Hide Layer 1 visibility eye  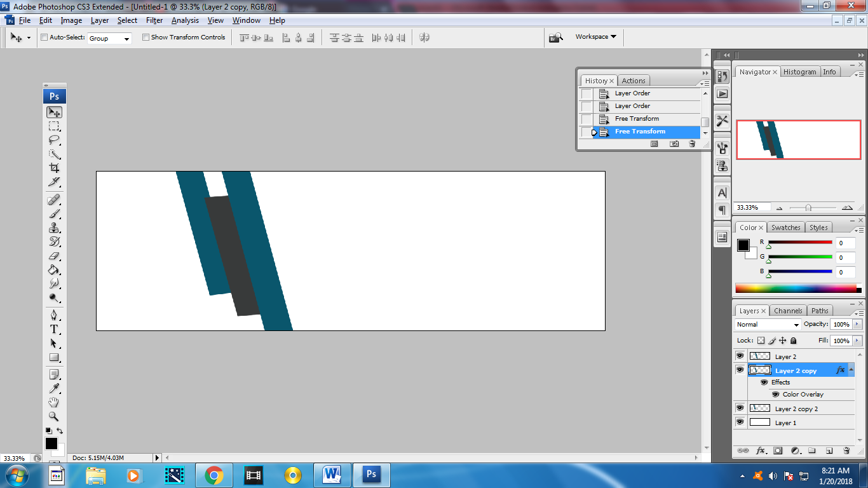(x=740, y=422)
